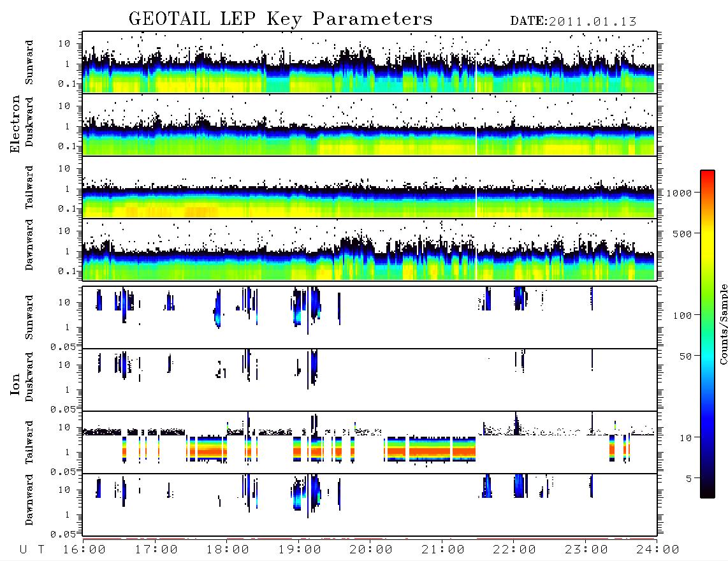The width and height of the screenshot is (728, 561).
Task: Click the Electron "Tailward" panel label
Action: [x=29, y=187]
